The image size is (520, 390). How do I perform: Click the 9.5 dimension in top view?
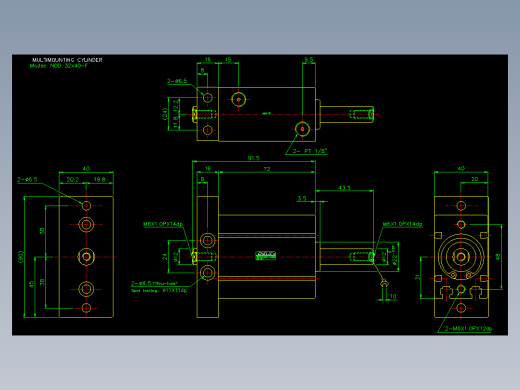point(309,60)
